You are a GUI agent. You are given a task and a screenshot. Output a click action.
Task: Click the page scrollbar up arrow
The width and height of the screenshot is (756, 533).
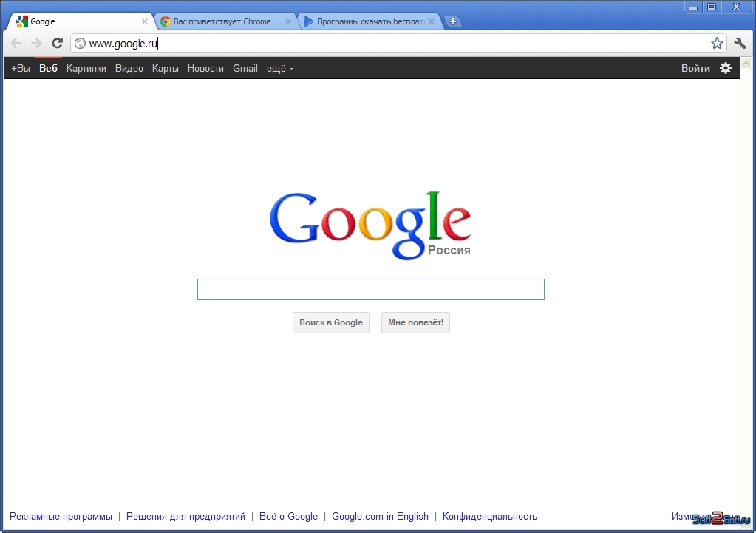pos(746,63)
